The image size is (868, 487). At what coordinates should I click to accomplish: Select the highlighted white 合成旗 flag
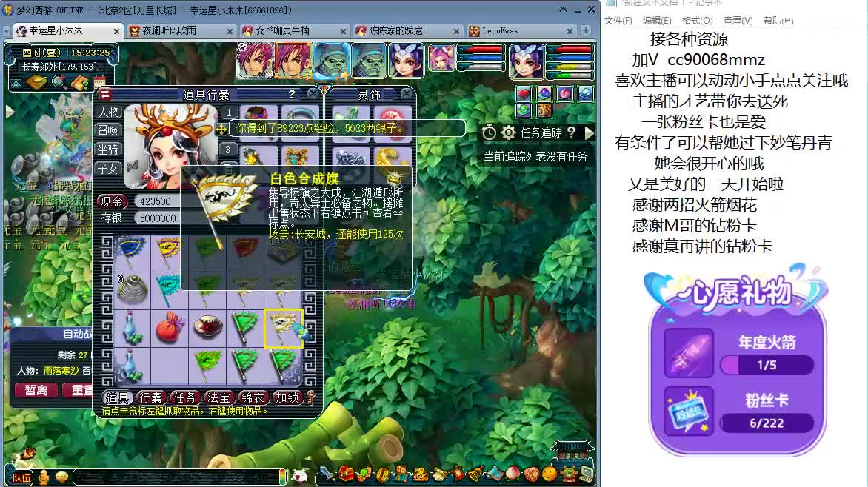(x=284, y=328)
